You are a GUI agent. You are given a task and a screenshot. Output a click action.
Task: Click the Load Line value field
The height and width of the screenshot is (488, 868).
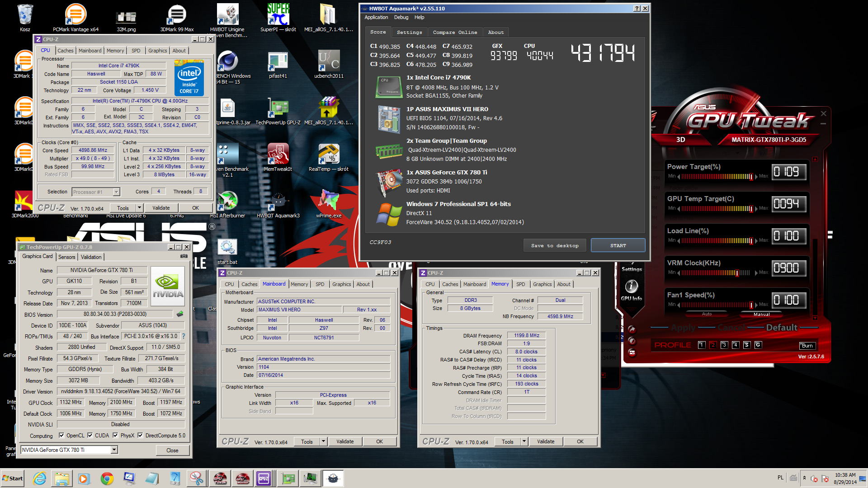[x=788, y=236]
